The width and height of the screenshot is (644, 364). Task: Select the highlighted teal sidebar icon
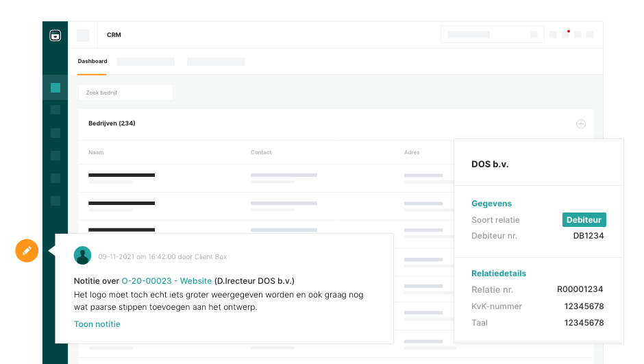[x=55, y=88]
